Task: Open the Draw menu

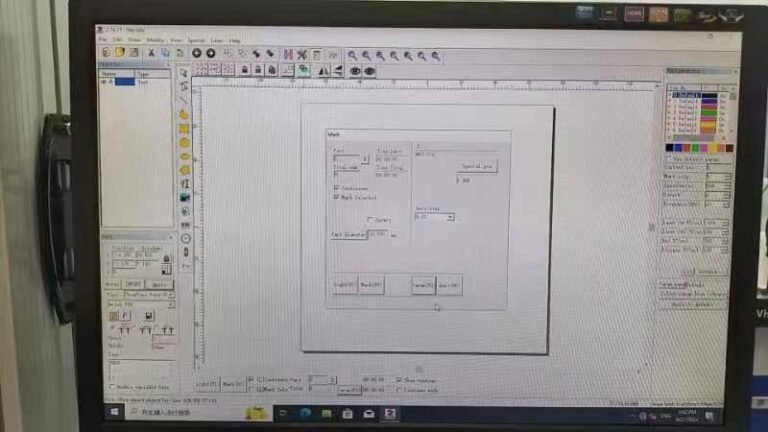Action: (x=134, y=40)
